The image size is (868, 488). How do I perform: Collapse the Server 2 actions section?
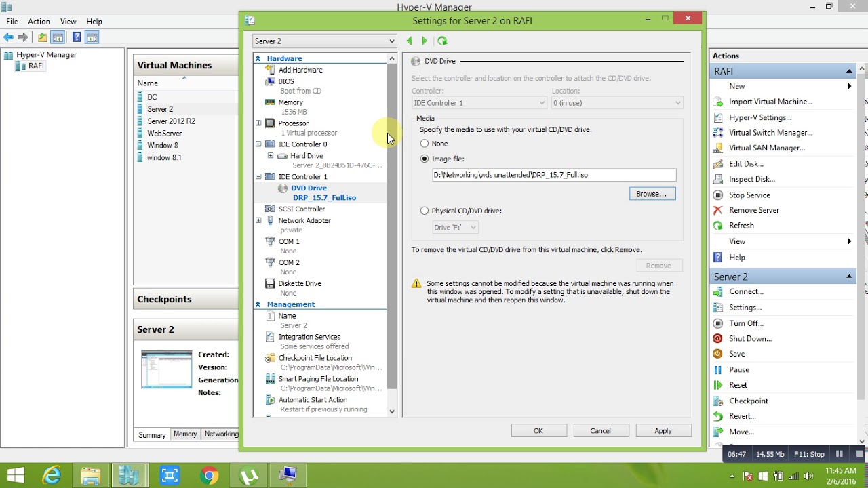[x=848, y=277]
